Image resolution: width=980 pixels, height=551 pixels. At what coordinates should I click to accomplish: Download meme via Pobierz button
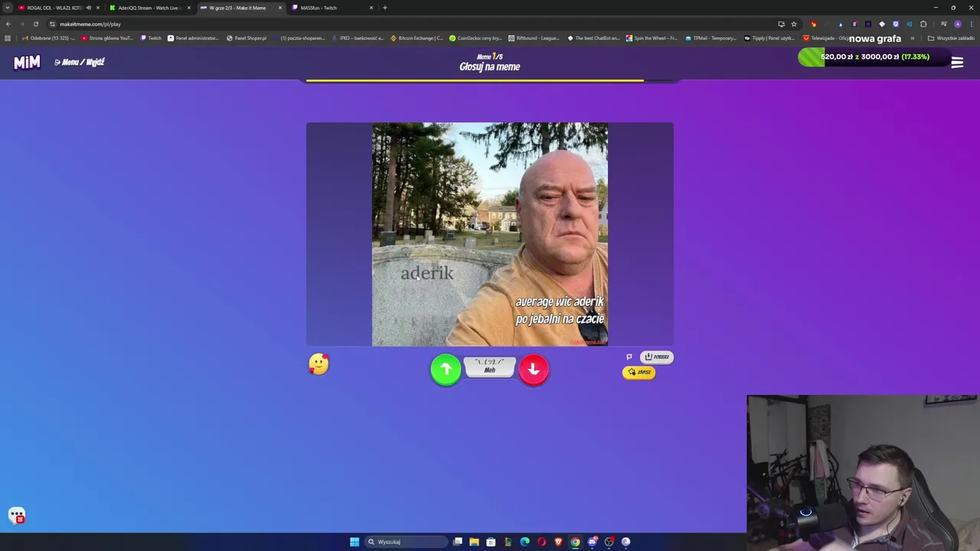coord(657,357)
